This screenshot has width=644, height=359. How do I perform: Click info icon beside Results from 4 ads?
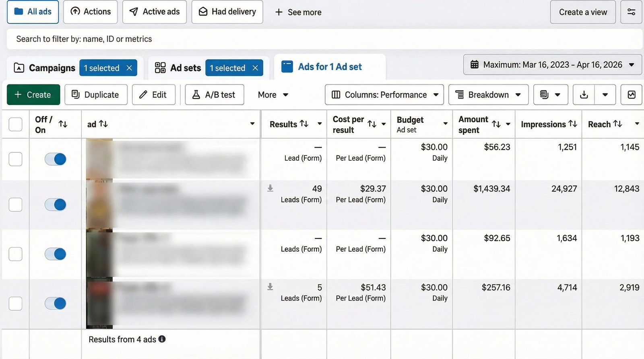point(162,339)
